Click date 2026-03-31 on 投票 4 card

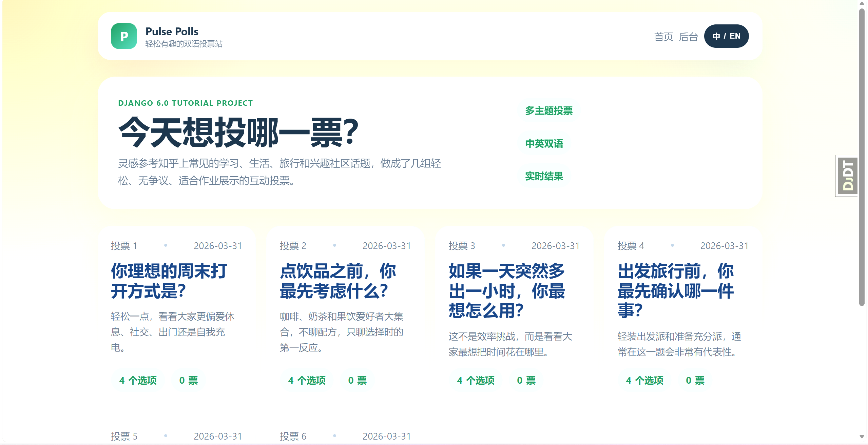(x=725, y=246)
